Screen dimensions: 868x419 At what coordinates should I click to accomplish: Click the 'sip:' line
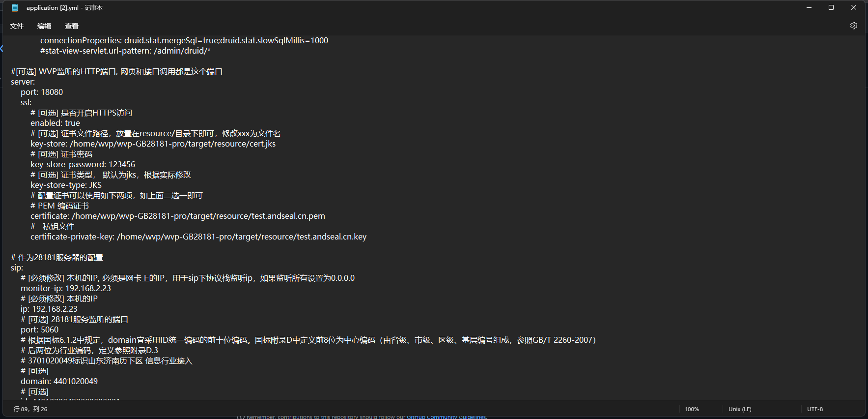(17, 268)
